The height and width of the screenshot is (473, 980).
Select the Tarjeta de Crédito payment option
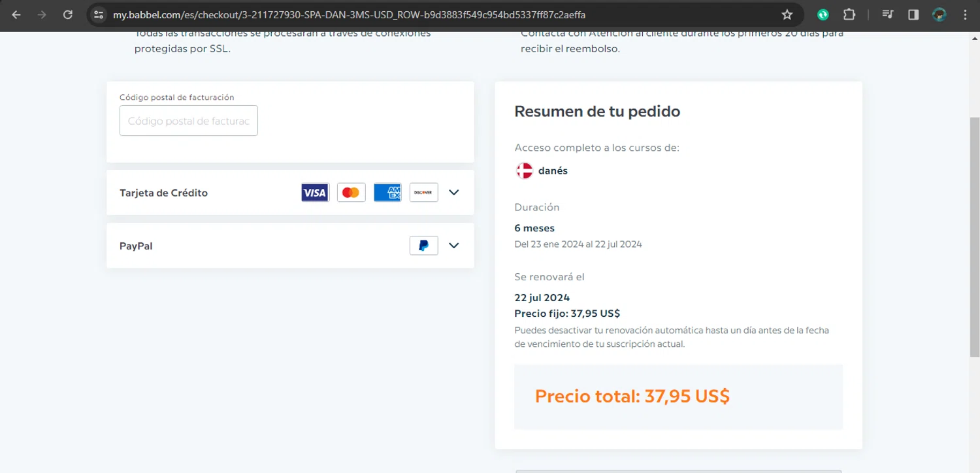tap(290, 192)
